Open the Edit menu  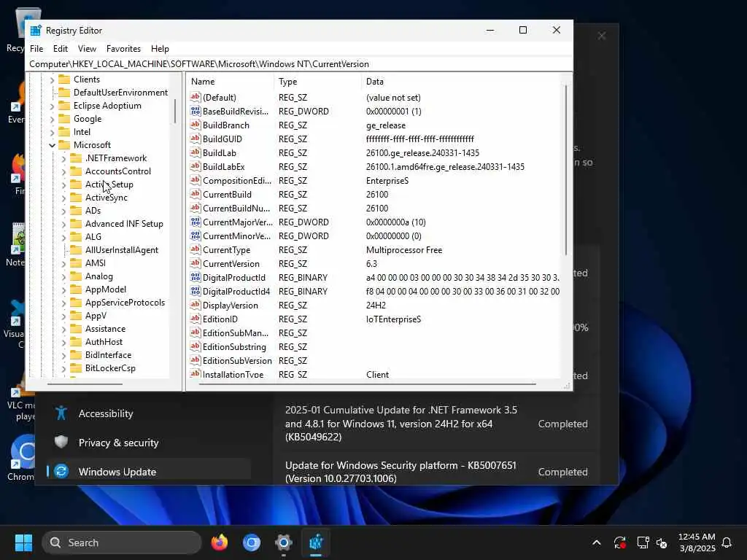click(x=61, y=49)
